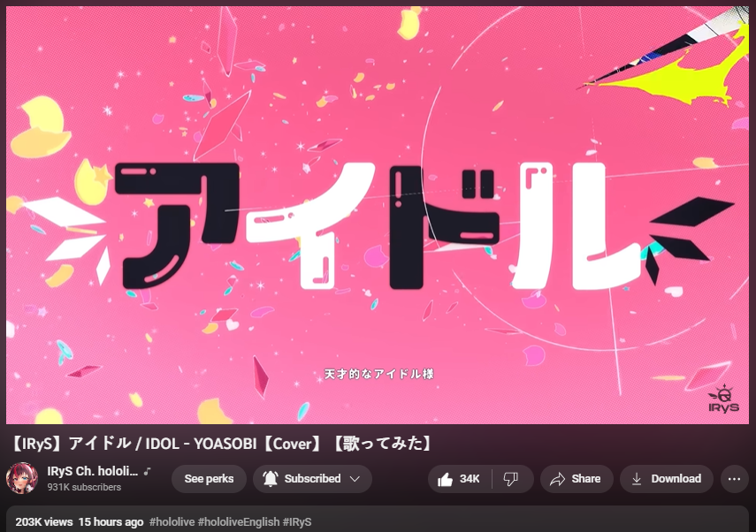Screen dimensions: 756x532
Task: Dislike the video with thumbs-down icon
Action: point(510,478)
